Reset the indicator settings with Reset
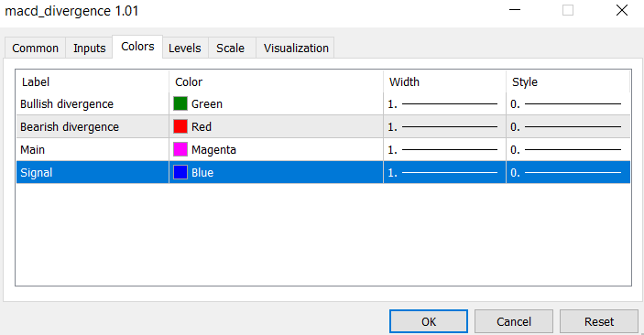Viewport: 644px width, 335px height. tap(599, 321)
